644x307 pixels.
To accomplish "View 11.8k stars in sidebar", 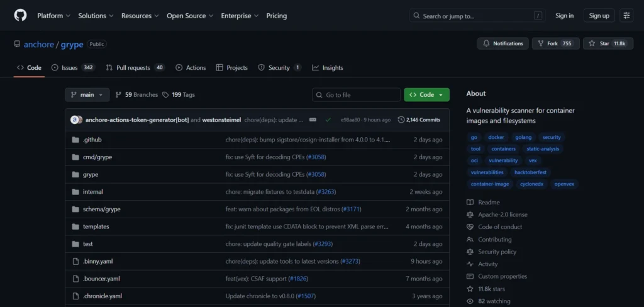I will pos(486,289).
